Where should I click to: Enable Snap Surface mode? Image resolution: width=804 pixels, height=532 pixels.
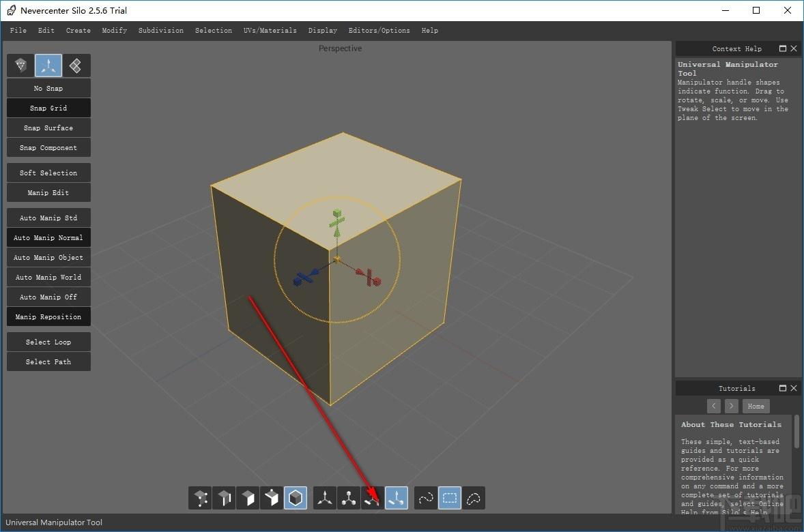click(48, 128)
